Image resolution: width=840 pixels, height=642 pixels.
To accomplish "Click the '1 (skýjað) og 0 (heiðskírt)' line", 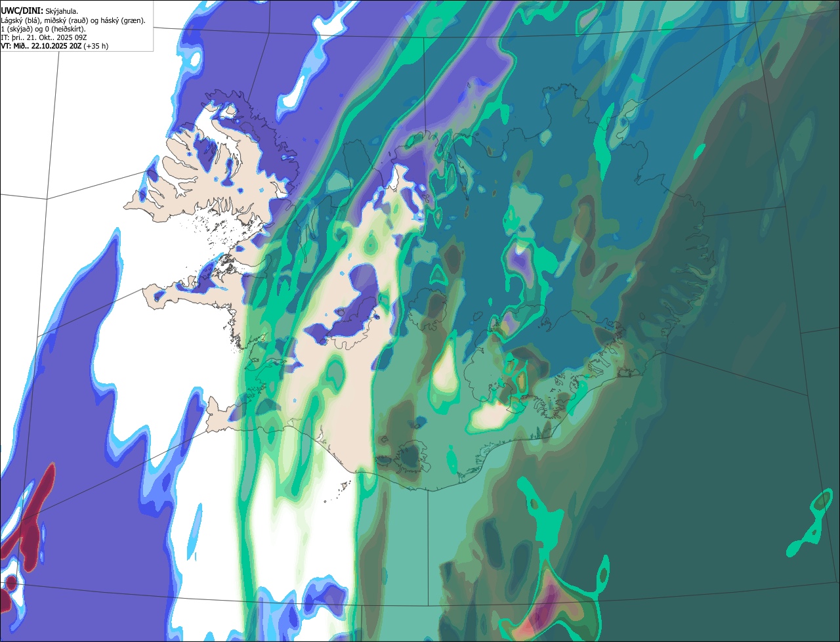I will pyautogui.click(x=43, y=29).
